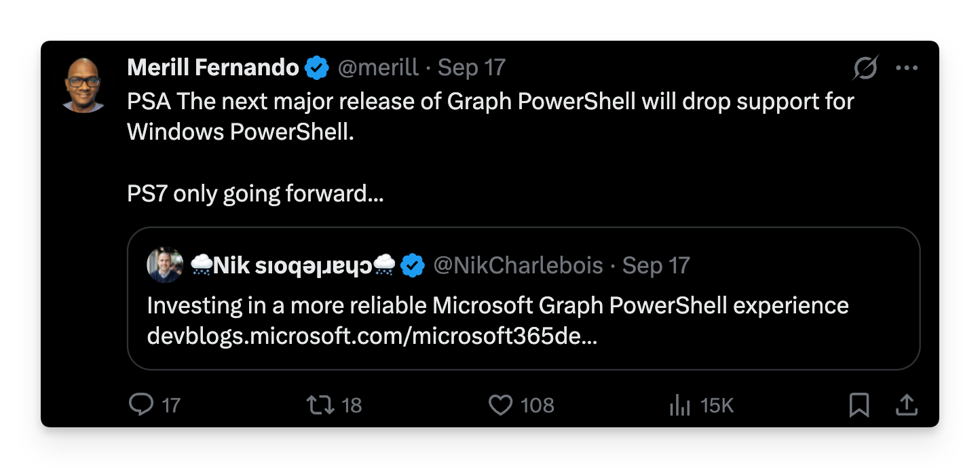
Task: Bookmark this tweet with the bookmark icon
Action: click(x=859, y=405)
